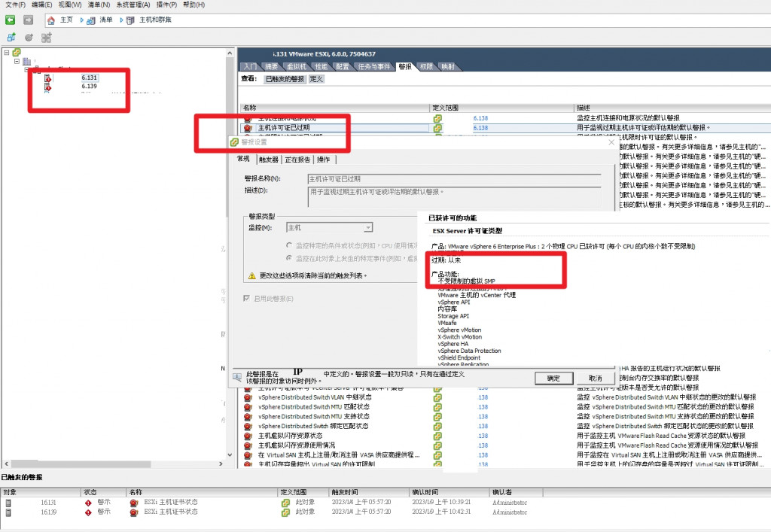Click the alarm icon beside 主机许可证已过期 row
The height and width of the screenshot is (532, 771).
[248, 128]
